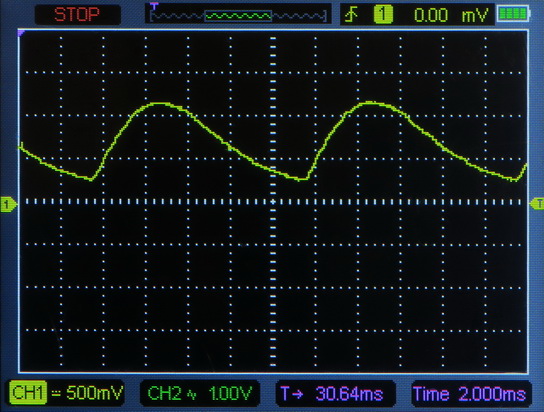Click the first waveform peak
The height and width of the screenshot is (412, 544).
[160, 103]
